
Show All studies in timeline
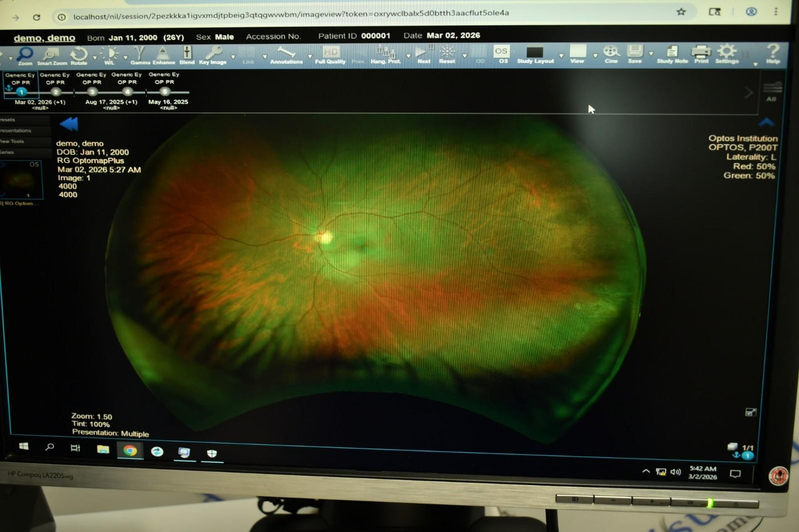tap(772, 92)
